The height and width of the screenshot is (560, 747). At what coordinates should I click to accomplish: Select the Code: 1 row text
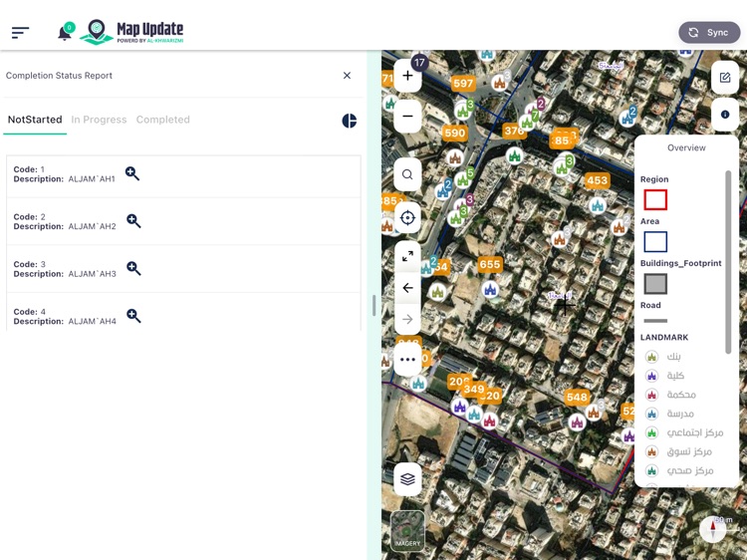[29, 169]
